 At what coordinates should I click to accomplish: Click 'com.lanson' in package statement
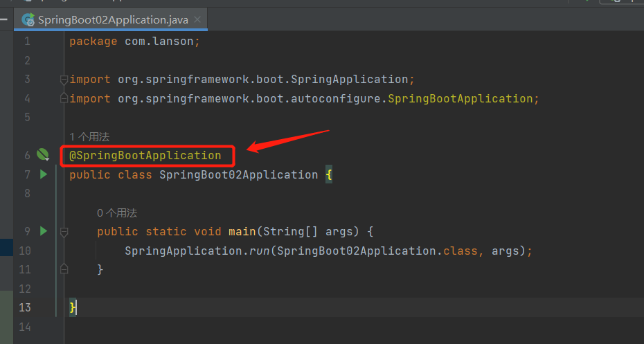pyautogui.click(x=159, y=42)
